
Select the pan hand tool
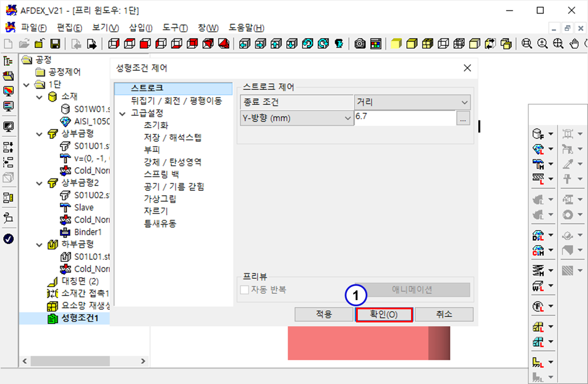[575, 44]
